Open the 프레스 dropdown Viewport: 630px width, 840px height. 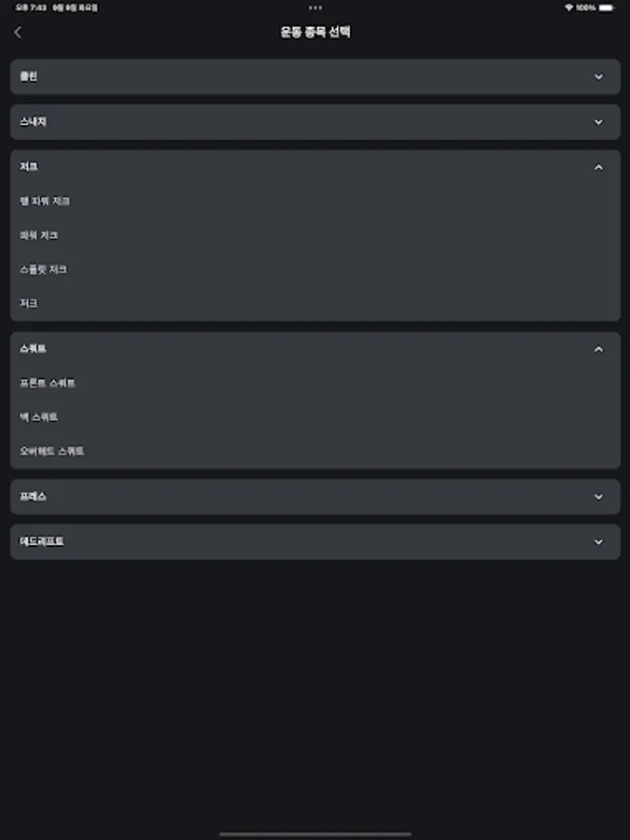click(x=315, y=497)
